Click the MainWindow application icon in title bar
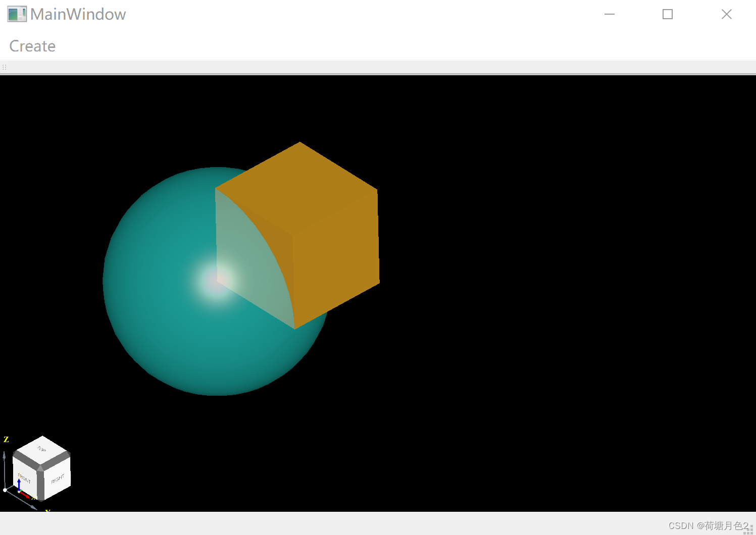Viewport: 756px width, 535px height. [x=17, y=14]
